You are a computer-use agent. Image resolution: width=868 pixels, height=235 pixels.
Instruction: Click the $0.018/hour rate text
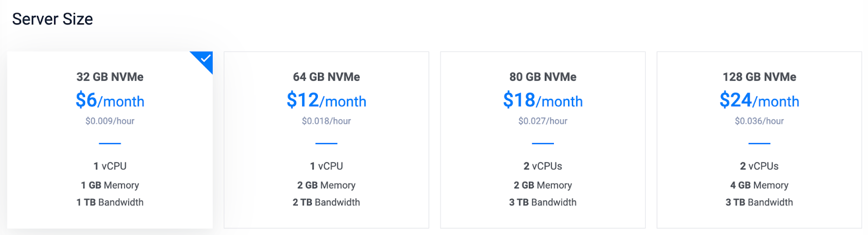326,121
